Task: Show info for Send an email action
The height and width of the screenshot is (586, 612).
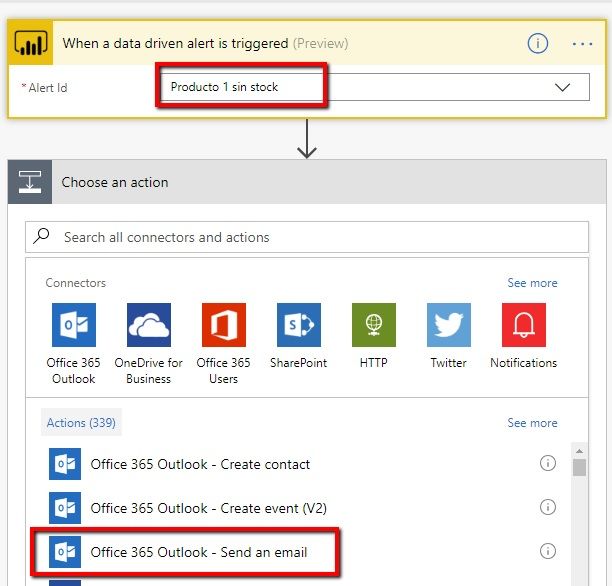Action: click(x=548, y=551)
